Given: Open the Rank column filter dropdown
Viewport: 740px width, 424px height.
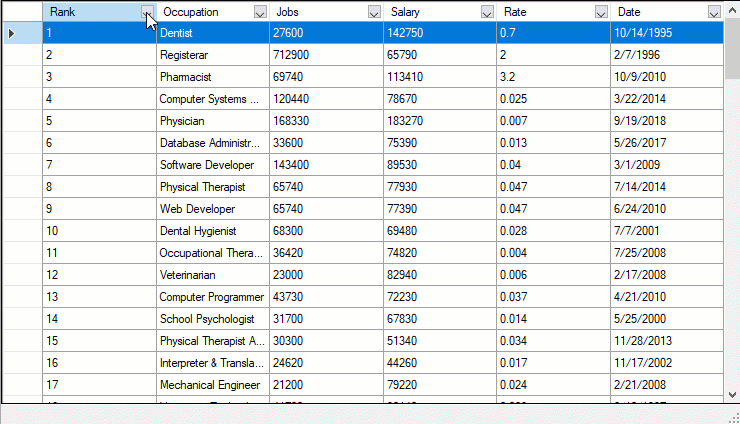Looking at the screenshot, I should 147,12.
